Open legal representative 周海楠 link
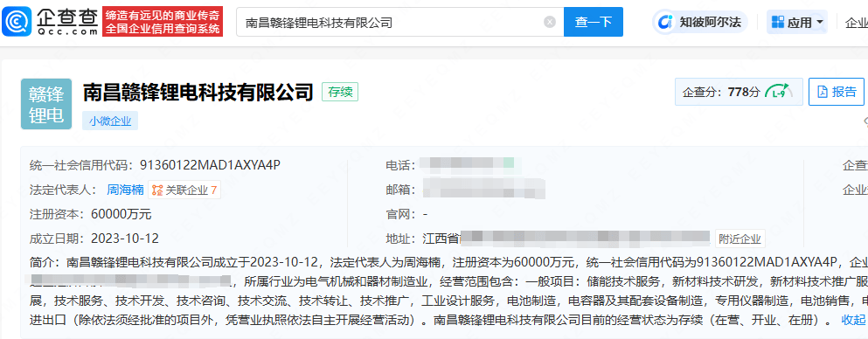This screenshot has height=339, width=868. 125,190
